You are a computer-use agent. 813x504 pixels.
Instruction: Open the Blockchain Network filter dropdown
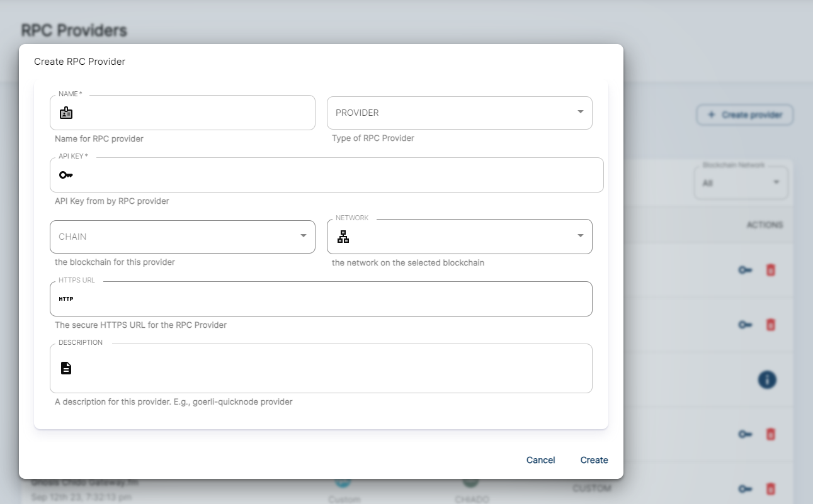(x=741, y=182)
